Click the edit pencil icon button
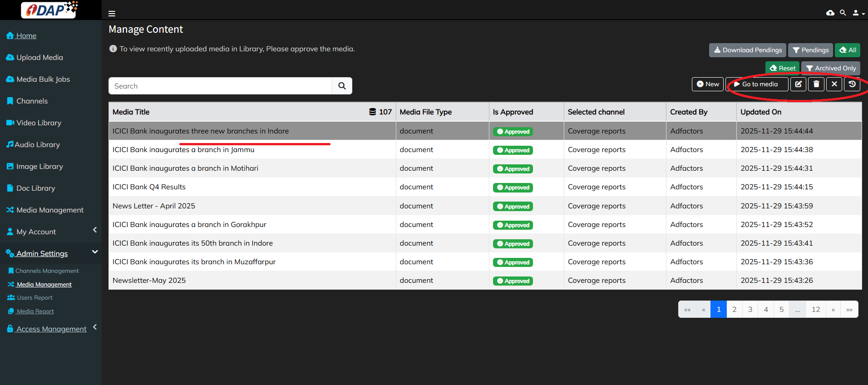Viewport: 868px width, 385px height. [798, 84]
